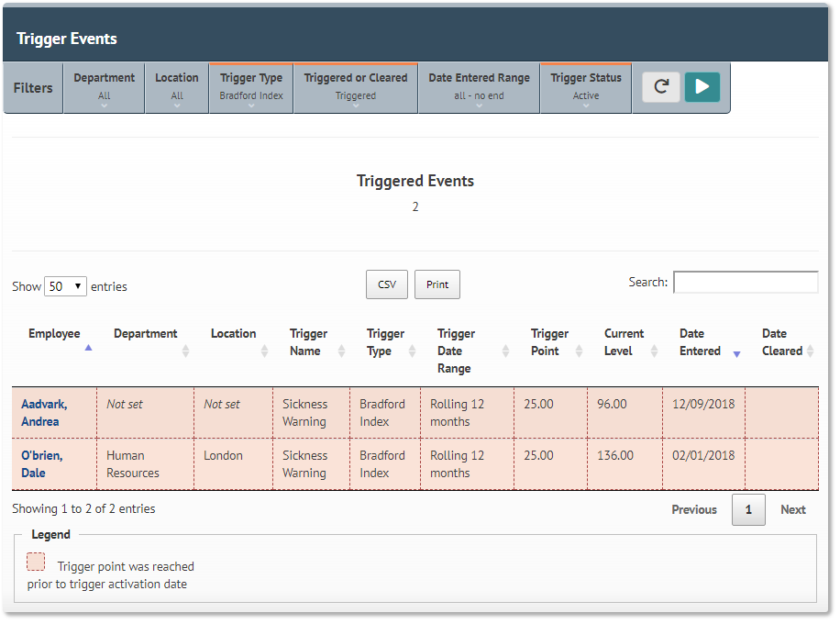Screen dimensions: 840x624
Task: Open the Show entries dropdown
Action: coord(65,286)
